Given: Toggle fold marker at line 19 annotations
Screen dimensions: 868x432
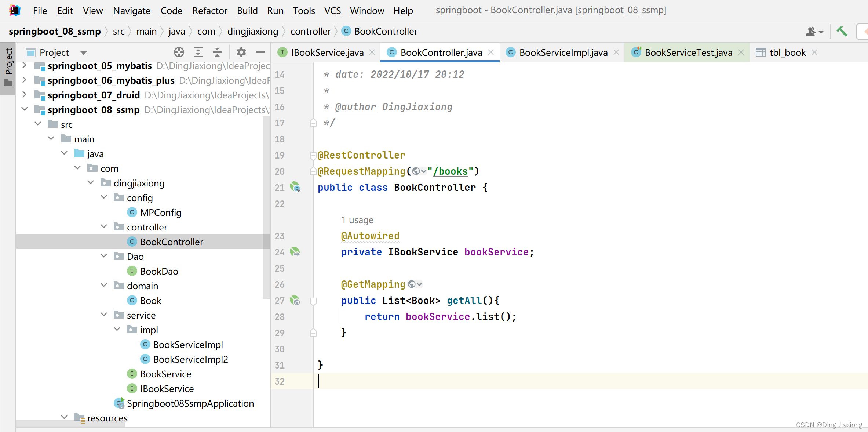Looking at the screenshot, I should pyautogui.click(x=313, y=156).
